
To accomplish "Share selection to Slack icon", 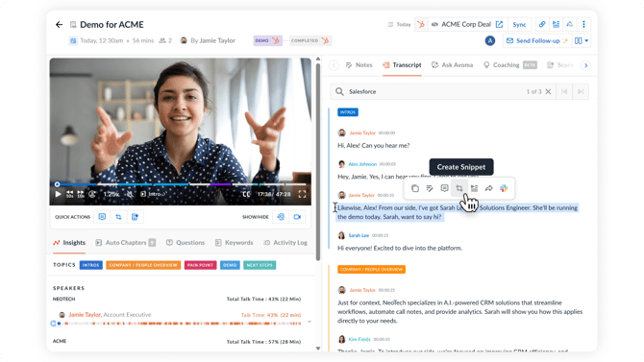I will click(x=504, y=188).
